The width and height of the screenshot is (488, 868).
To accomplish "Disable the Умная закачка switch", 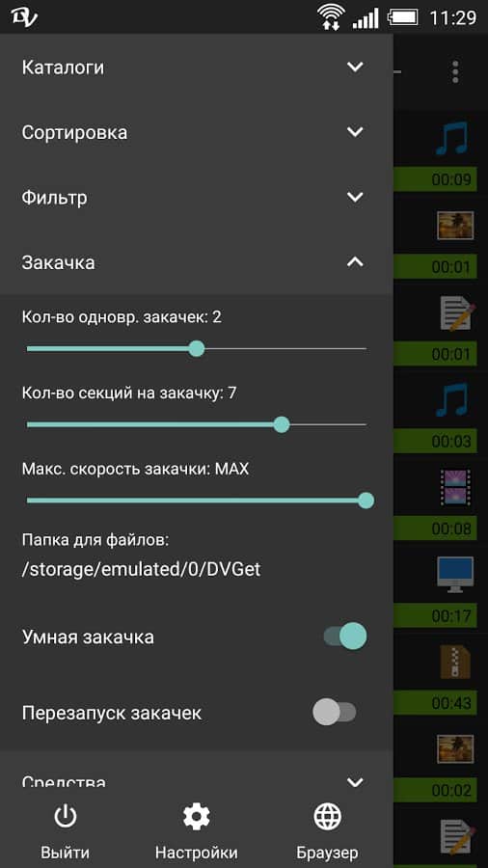I will [345, 637].
